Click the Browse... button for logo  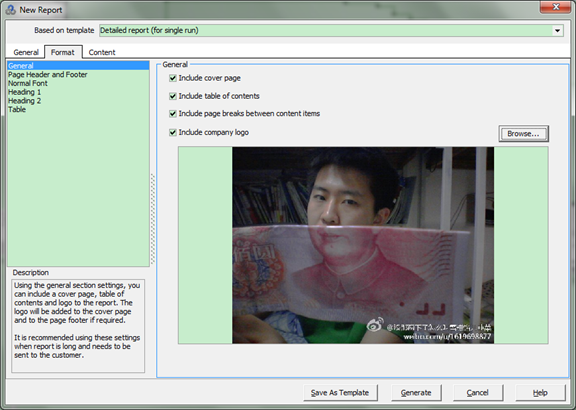pos(523,134)
